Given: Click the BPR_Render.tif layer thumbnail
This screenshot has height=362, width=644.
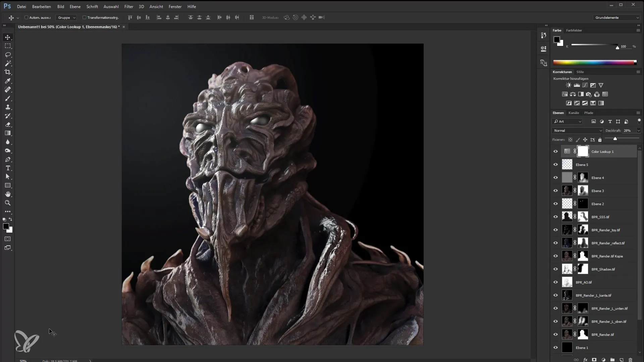Looking at the screenshot, I should point(568,335).
